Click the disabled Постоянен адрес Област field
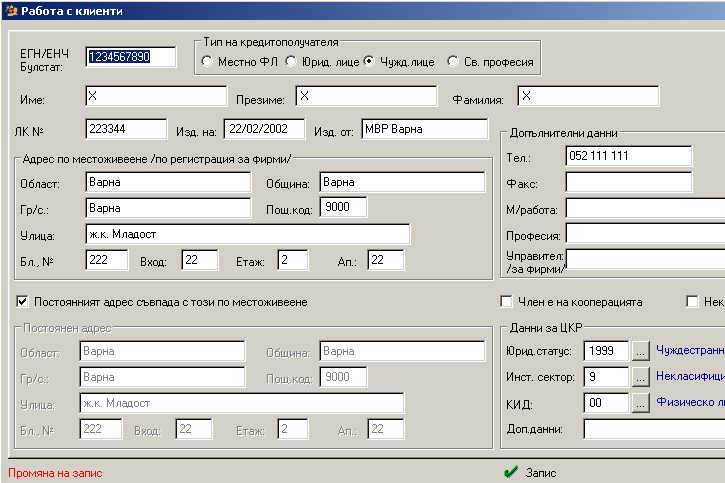 point(162,351)
